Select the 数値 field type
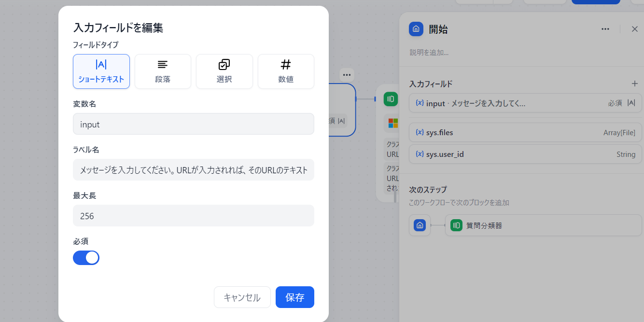Viewport: 644px width, 322px height. click(286, 71)
